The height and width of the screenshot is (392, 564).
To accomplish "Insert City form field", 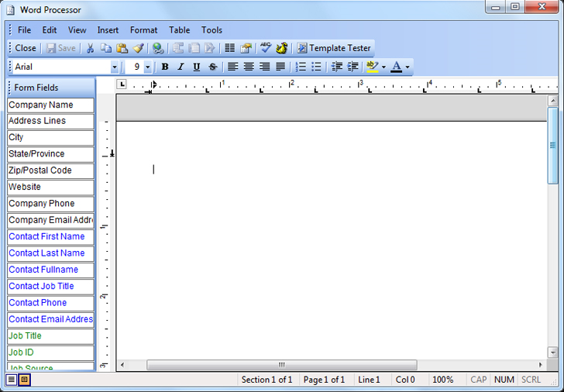I will tap(50, 138).
